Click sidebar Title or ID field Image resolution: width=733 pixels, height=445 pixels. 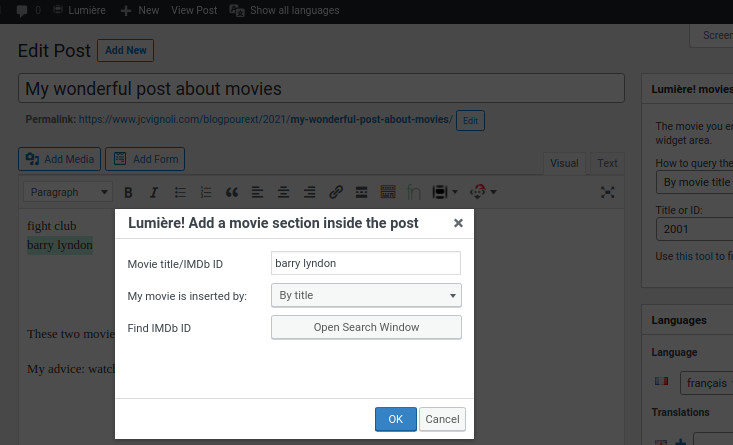[695, 229]
